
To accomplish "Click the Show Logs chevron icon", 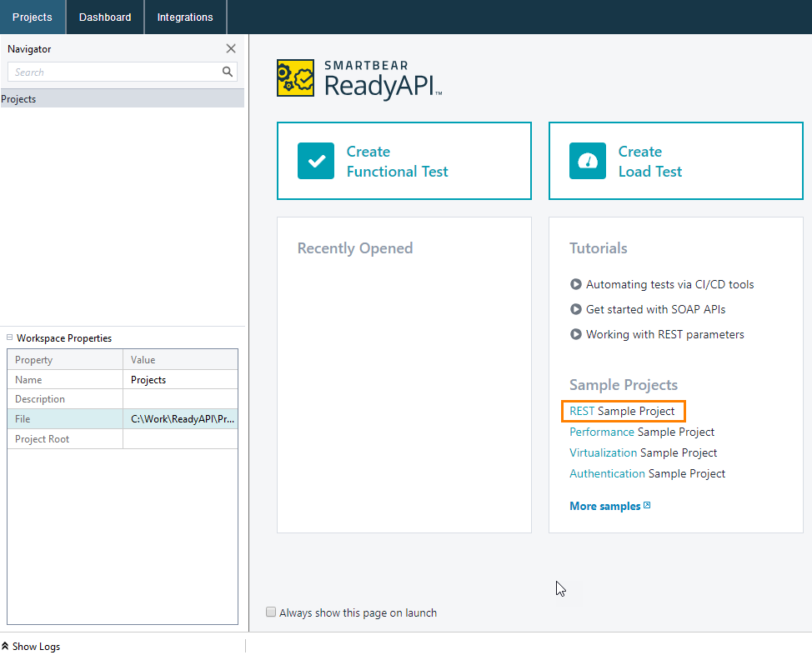I will [x=5, y=646].
